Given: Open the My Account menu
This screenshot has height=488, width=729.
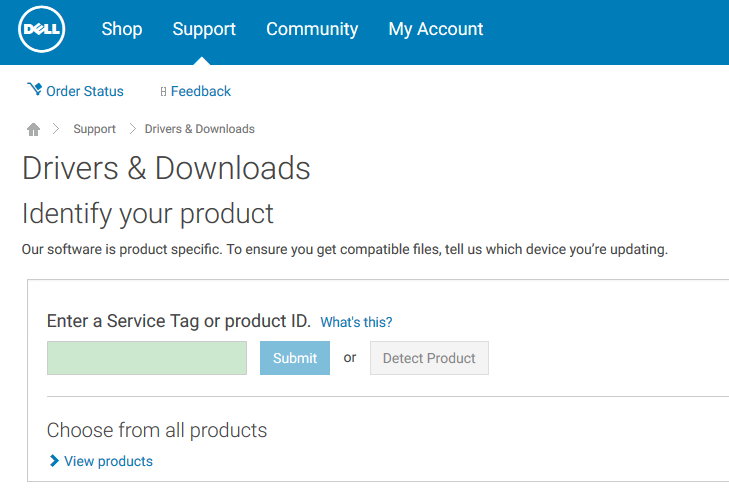Looking at the screenshot, I should point(436,29).
